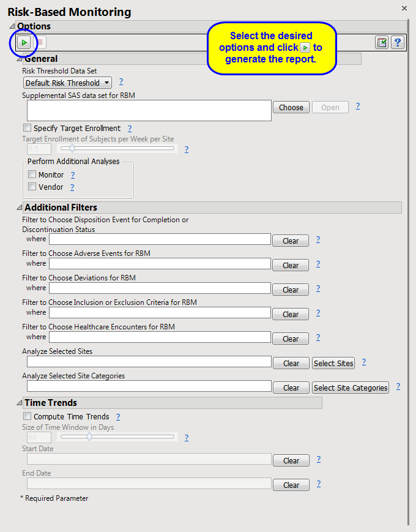
Task: Clear the End Date field
Action: tap(291, 485)
